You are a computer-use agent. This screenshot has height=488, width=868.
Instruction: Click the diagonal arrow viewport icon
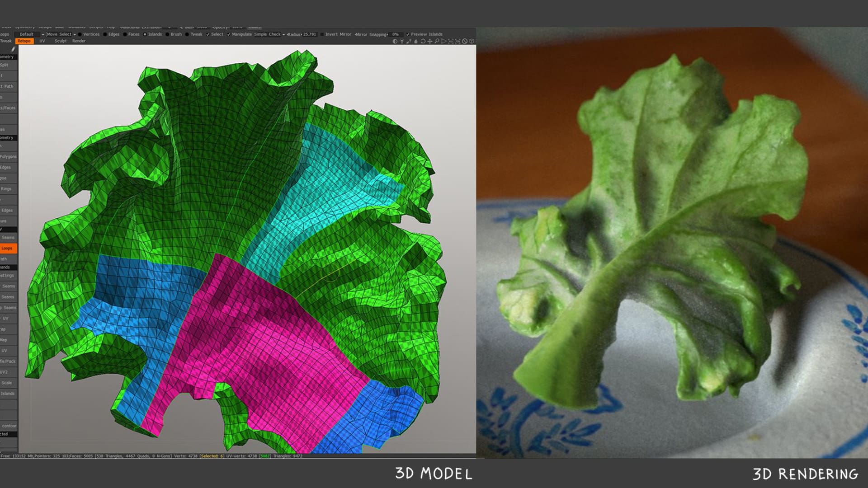click(x=409, y=41)
